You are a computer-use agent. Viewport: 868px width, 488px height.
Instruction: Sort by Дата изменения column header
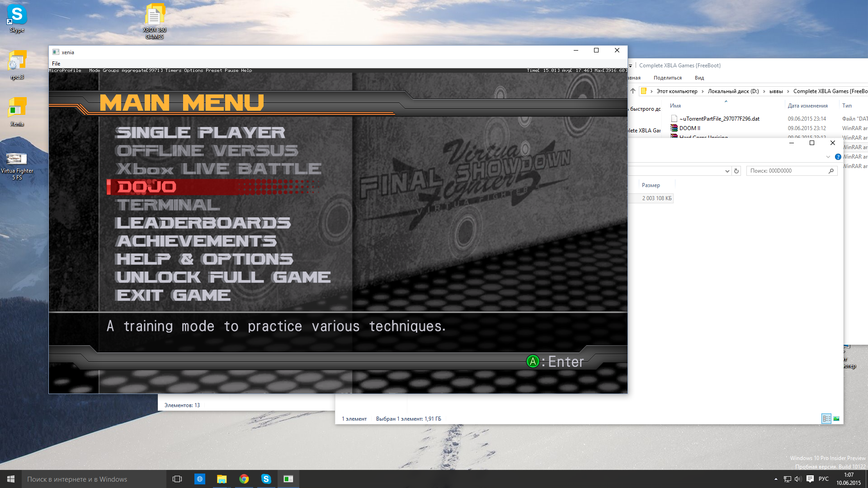[807, 106]
